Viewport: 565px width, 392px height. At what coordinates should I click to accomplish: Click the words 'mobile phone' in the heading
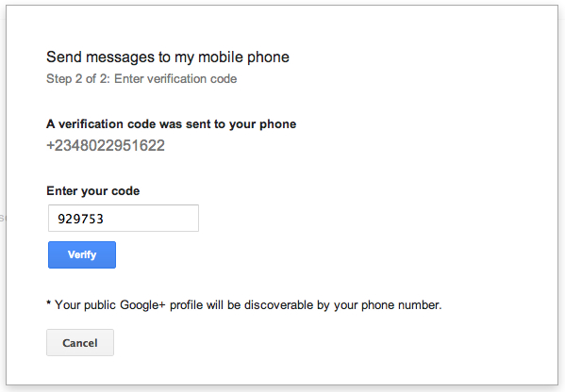coord(243,57)
